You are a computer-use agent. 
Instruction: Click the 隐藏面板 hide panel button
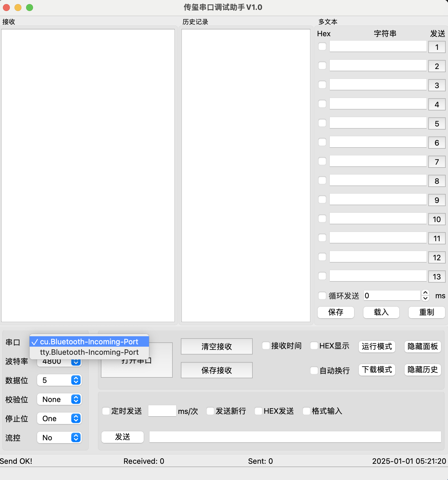pyautogui.click(x=422, y=346)
